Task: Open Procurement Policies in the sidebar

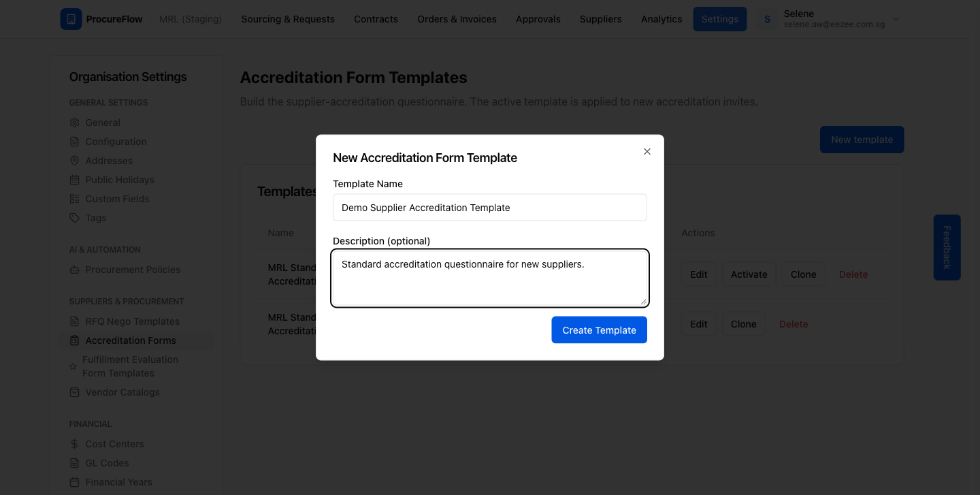Action: [133, 270]
